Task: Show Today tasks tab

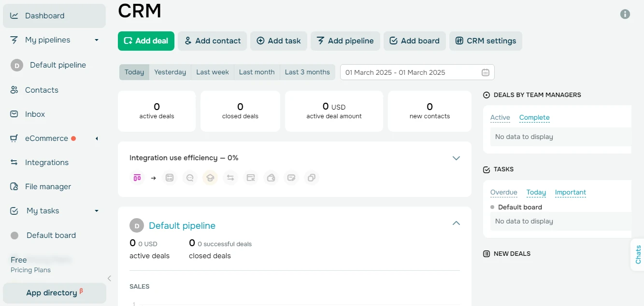Action: (536, 192)
